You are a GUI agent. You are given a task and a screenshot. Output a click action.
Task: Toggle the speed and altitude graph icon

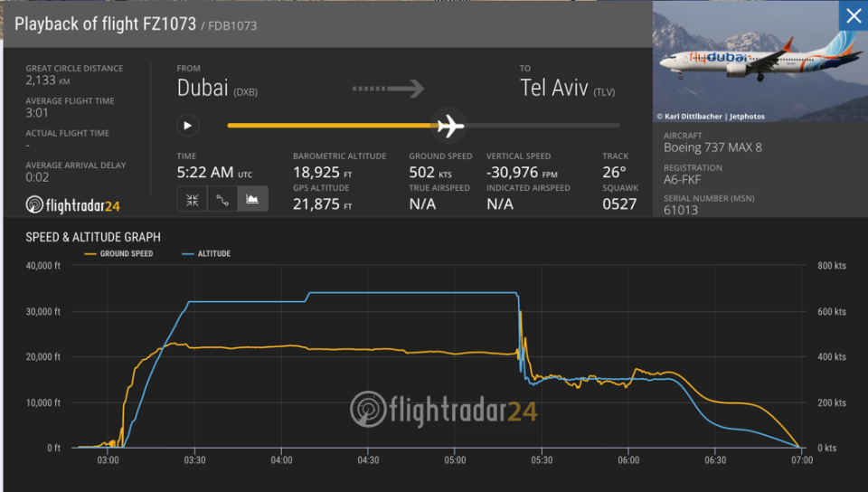tap(252, 199)
